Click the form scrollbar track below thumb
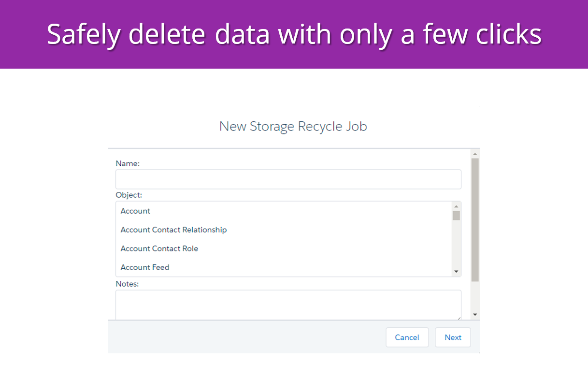The height and width of the screenshot is (392, 588). click(475, 296)
